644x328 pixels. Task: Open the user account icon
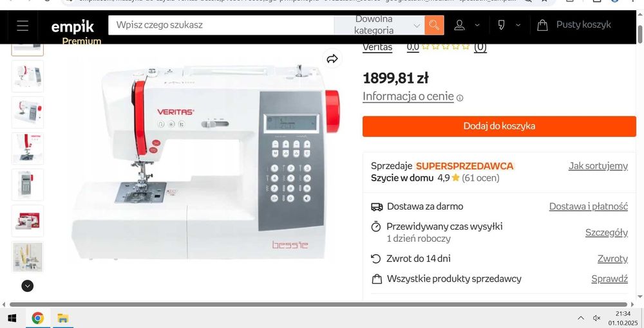click(459, 26)
